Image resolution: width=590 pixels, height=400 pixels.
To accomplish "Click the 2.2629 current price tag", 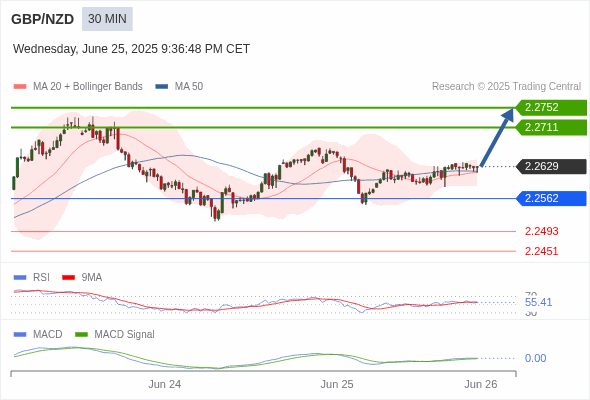I will (x=551, y=166).
